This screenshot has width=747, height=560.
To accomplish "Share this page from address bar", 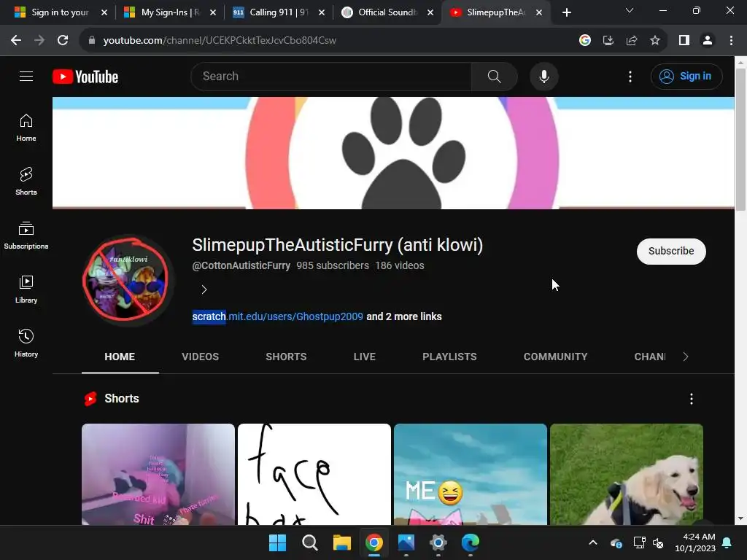I will click(632, 41).
